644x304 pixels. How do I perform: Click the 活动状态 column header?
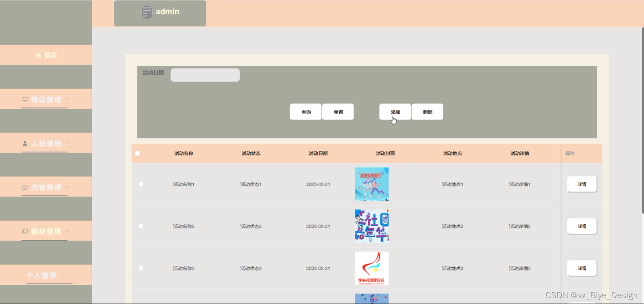coord(251,154)
